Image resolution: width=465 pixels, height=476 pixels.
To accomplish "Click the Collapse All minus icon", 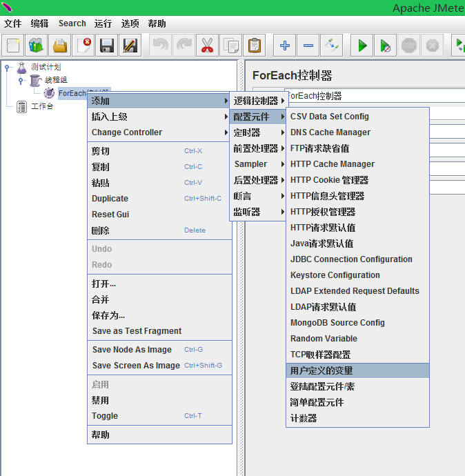I will point(308,46).
